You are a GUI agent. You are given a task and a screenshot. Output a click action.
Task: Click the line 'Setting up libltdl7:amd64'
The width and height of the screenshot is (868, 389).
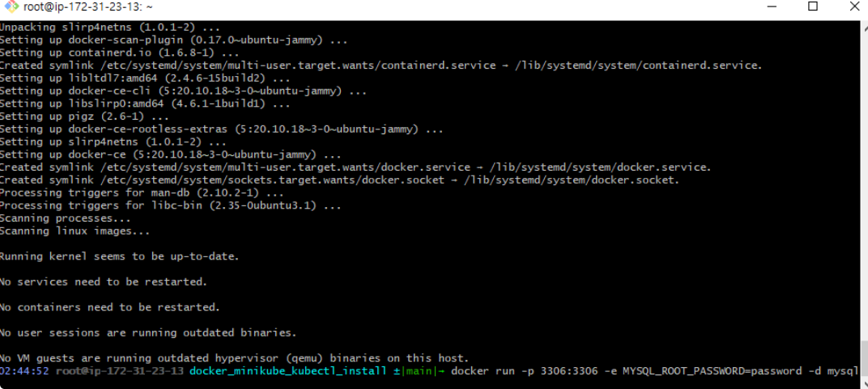coord(145,78)
